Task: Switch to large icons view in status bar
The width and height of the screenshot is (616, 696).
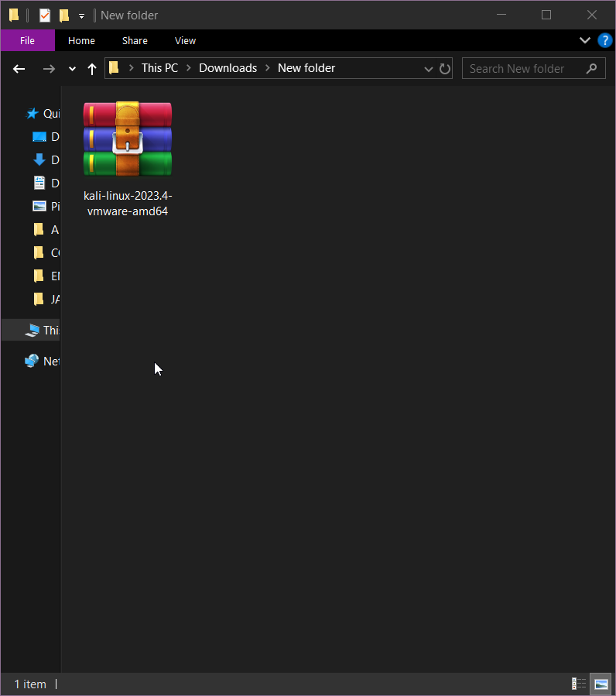Action: (601, 684)
